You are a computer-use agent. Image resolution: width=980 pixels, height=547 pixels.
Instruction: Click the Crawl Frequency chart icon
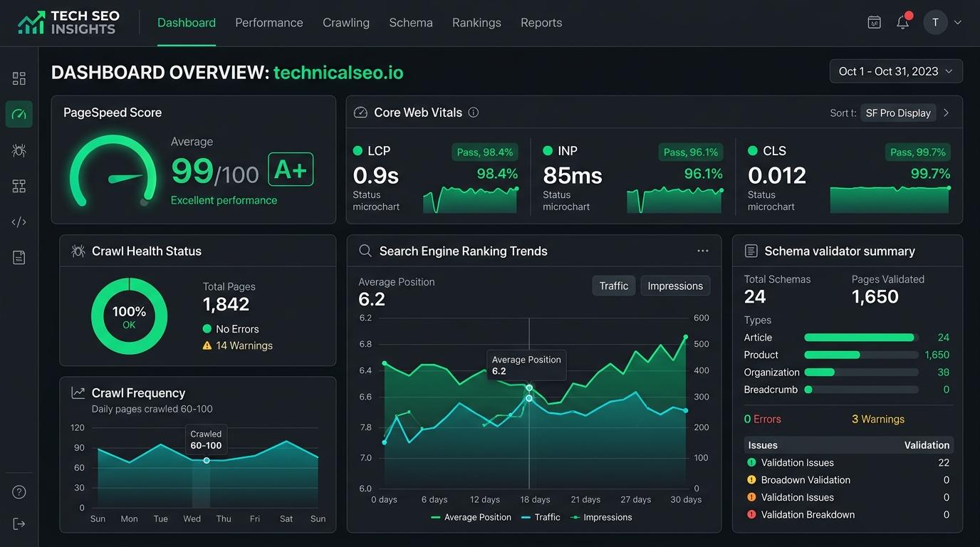(78, 392)
